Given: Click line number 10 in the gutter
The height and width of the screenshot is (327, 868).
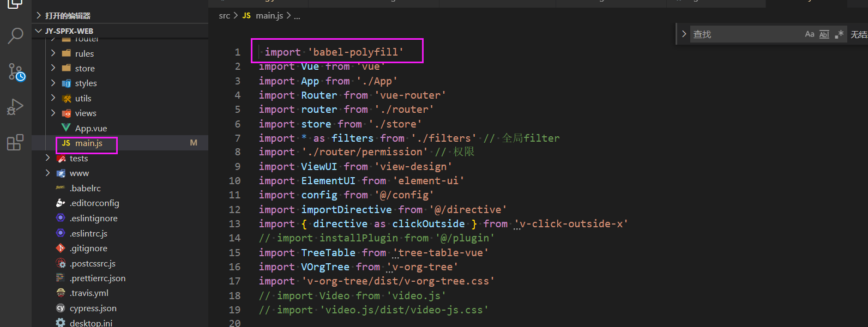Looking at the screenshot, I should point(234,180).
